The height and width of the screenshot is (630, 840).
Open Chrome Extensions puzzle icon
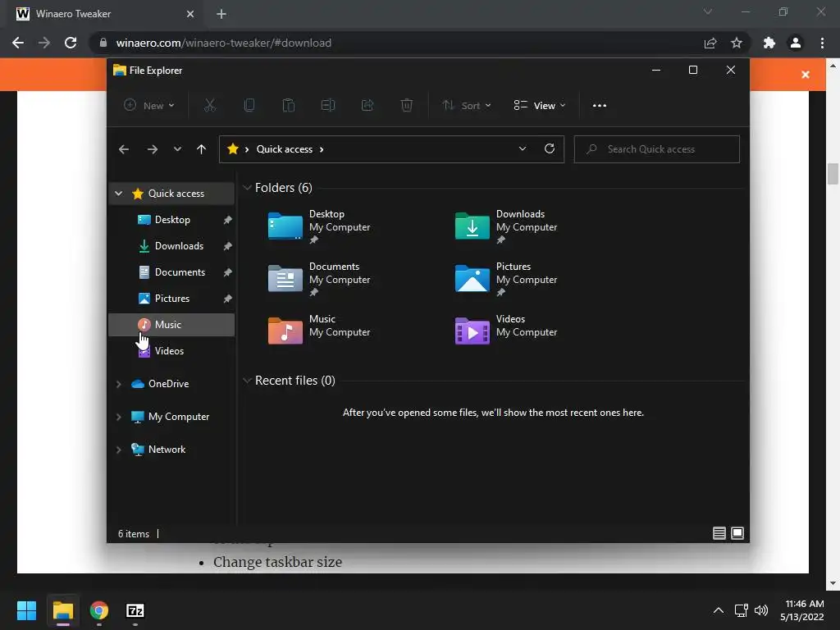[x=769, y=43]
